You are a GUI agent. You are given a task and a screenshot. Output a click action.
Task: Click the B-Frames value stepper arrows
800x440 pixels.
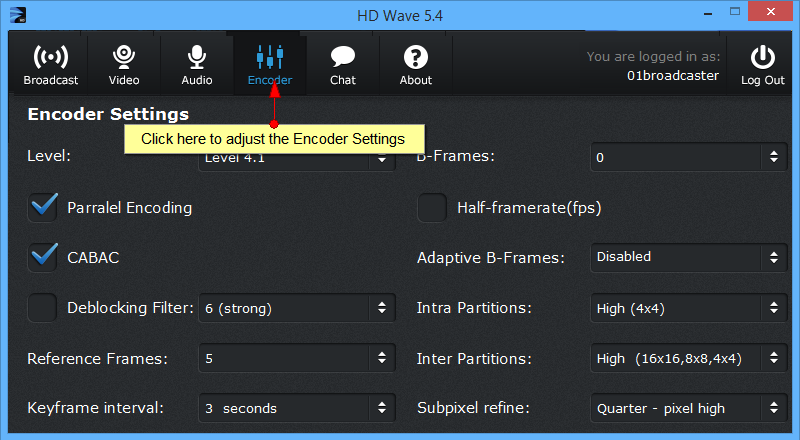(x=774, y=157)
